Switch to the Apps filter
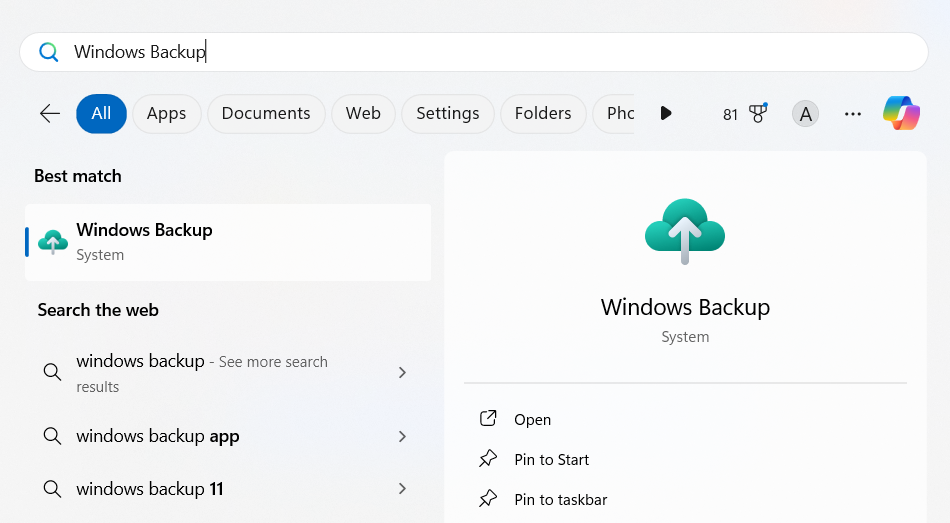This screenshot has width=950, height=523. click(167, 113)
